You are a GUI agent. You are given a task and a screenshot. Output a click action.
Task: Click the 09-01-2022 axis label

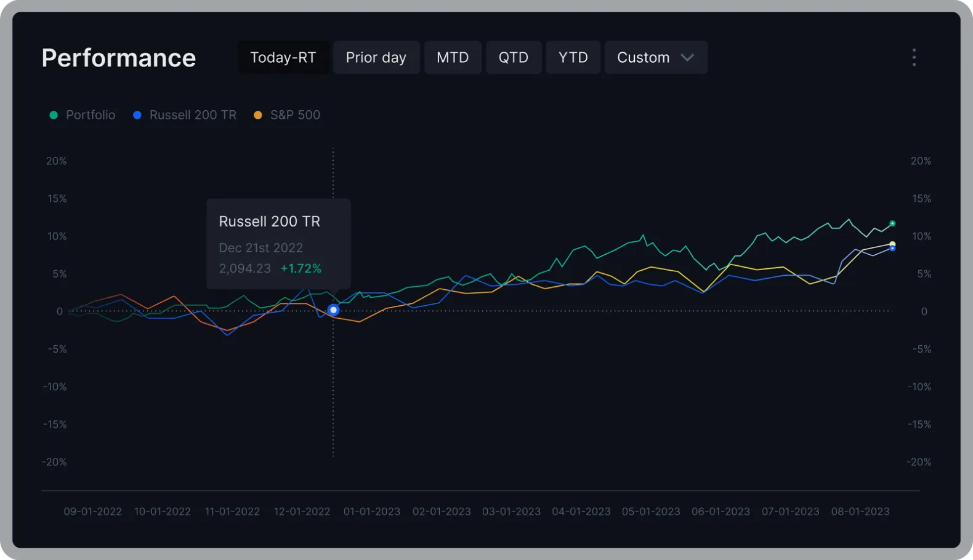click(93, 511)
